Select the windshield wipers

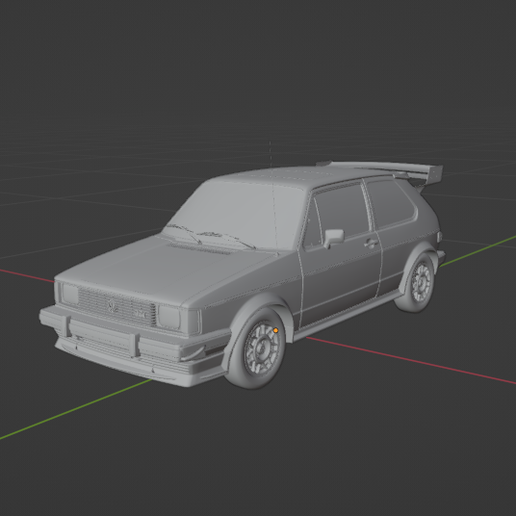pyautogui.click(x=212, y=236)
